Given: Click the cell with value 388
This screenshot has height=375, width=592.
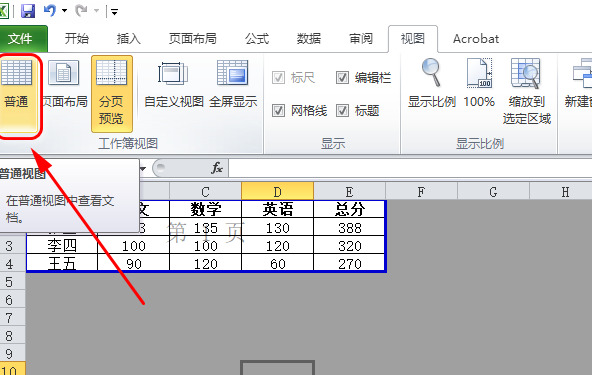Looking at the screenshot, I should point(349,227).
